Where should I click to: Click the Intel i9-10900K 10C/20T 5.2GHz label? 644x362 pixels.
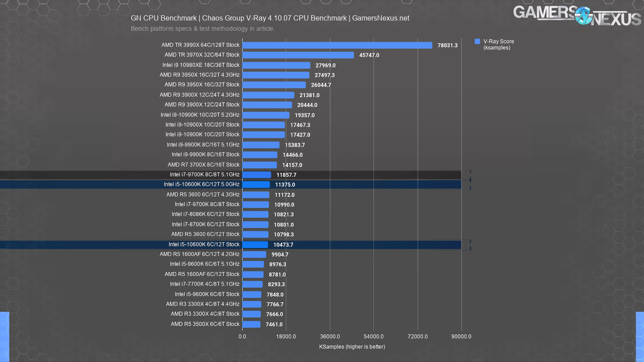click(200, 115)
